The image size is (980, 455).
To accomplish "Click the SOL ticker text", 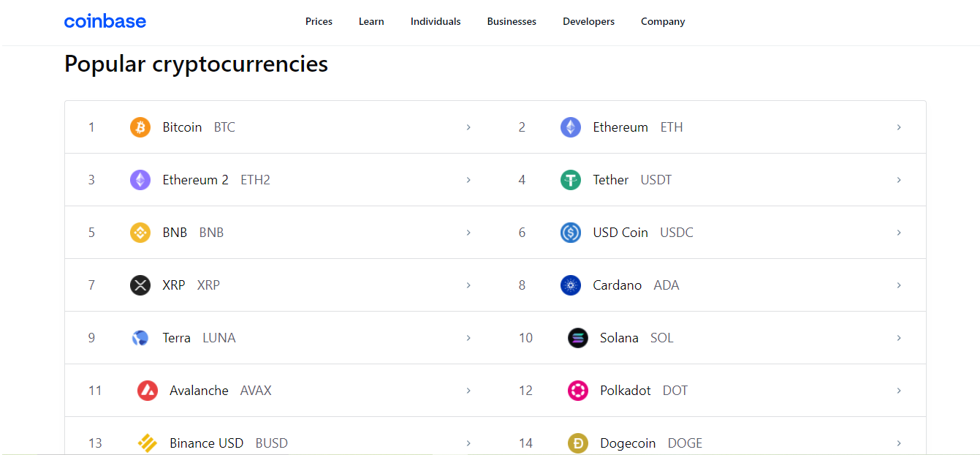I will coord(662,338).
